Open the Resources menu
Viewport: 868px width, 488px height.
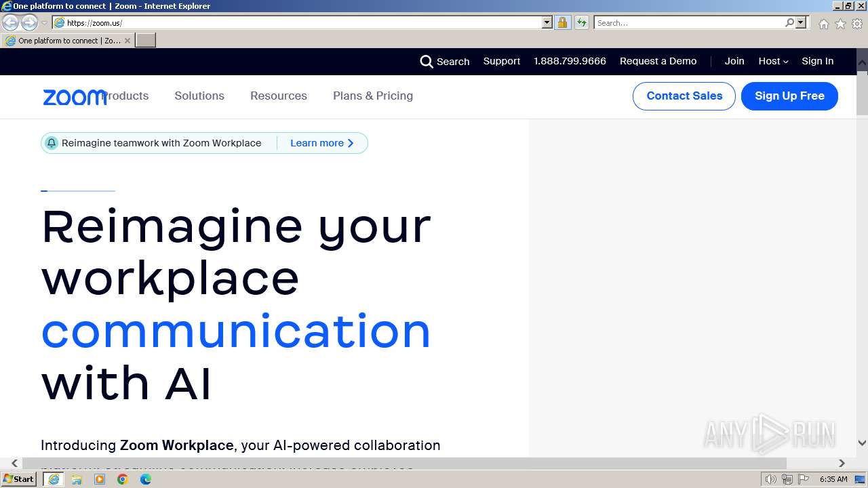[279, 96]
